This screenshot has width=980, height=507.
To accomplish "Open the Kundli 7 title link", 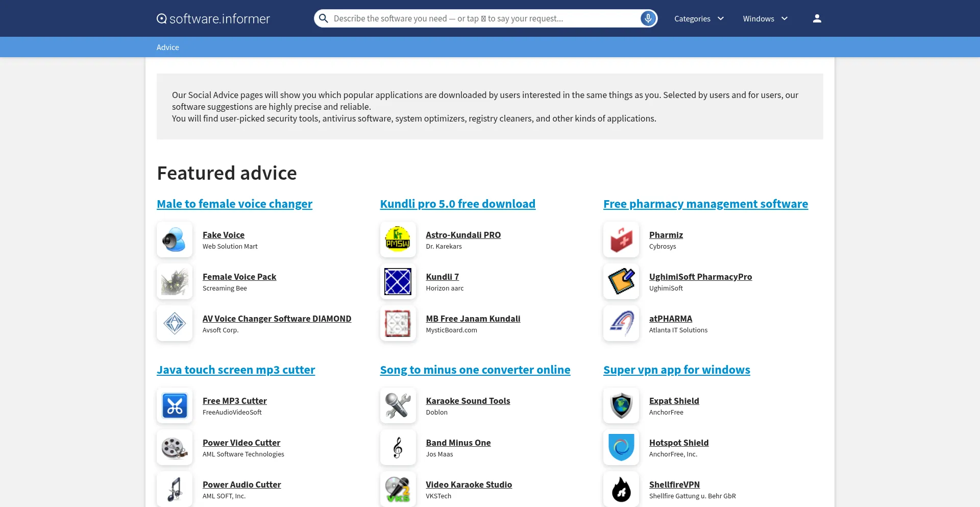I will (x=443, y=277).
